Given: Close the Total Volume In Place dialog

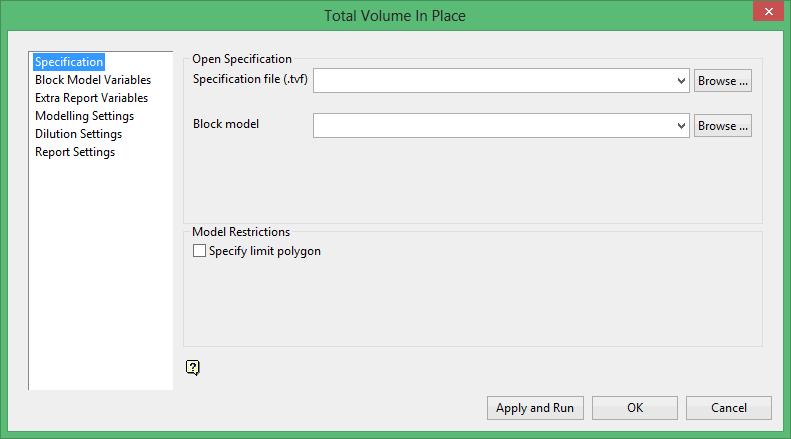Looking at the screenshot, I should point(767,12).
